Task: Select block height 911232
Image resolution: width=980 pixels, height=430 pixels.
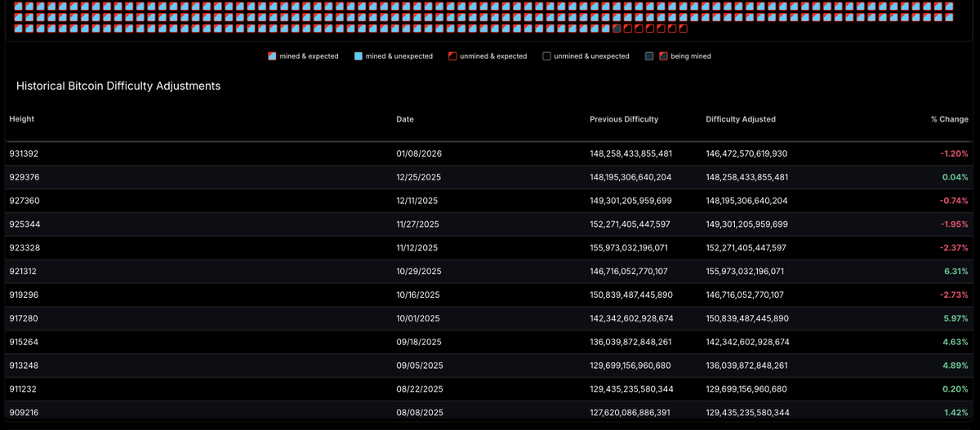Action: click(x=23, y=389)
